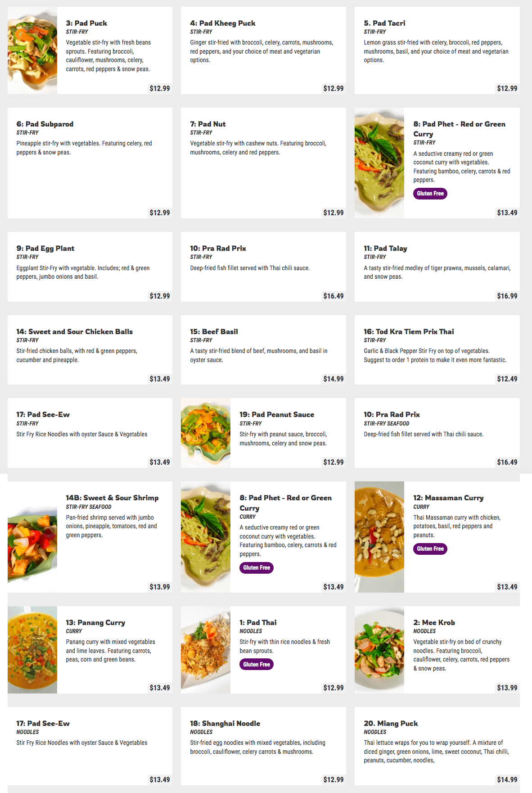Click the Panang Curry soup photo

click(32, 649)
